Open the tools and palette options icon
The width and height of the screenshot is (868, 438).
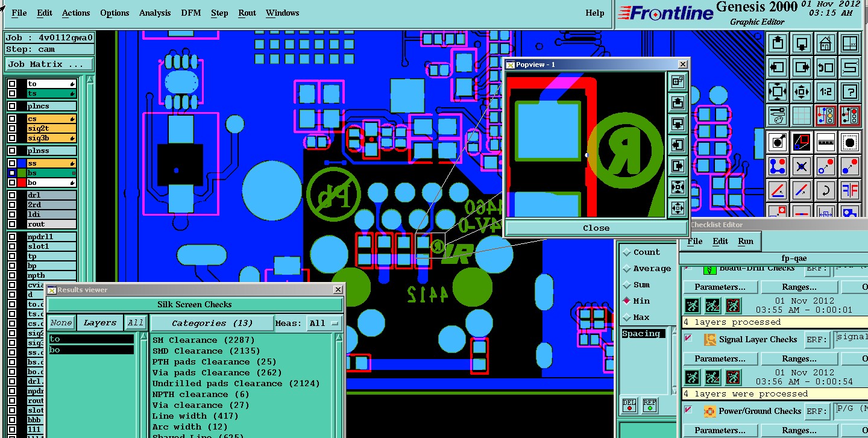point(778,116)
